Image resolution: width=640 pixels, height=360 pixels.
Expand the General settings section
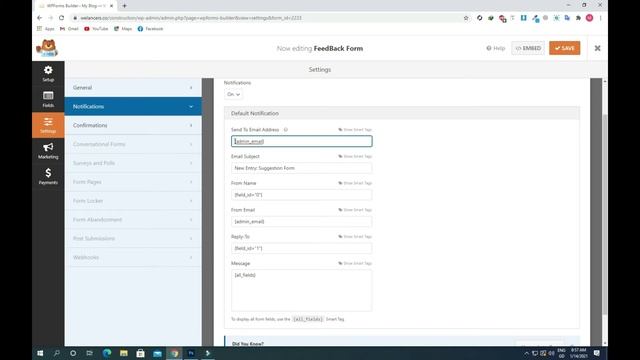point(133,88)
